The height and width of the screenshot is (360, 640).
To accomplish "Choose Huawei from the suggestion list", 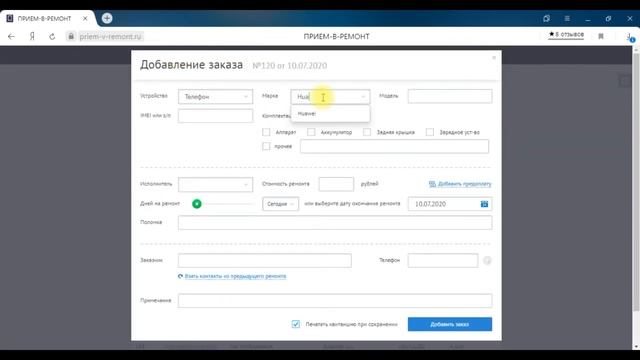I will 330,114.
